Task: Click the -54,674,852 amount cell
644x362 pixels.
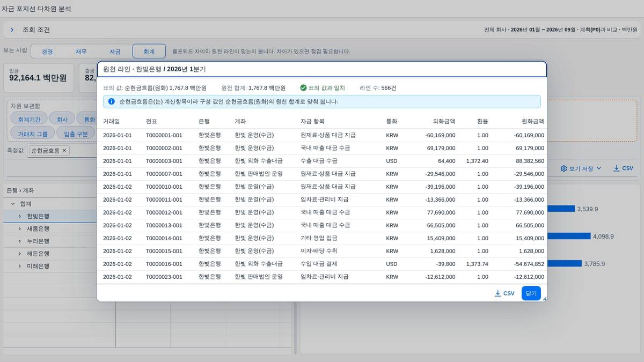Action: pos(529,264)
